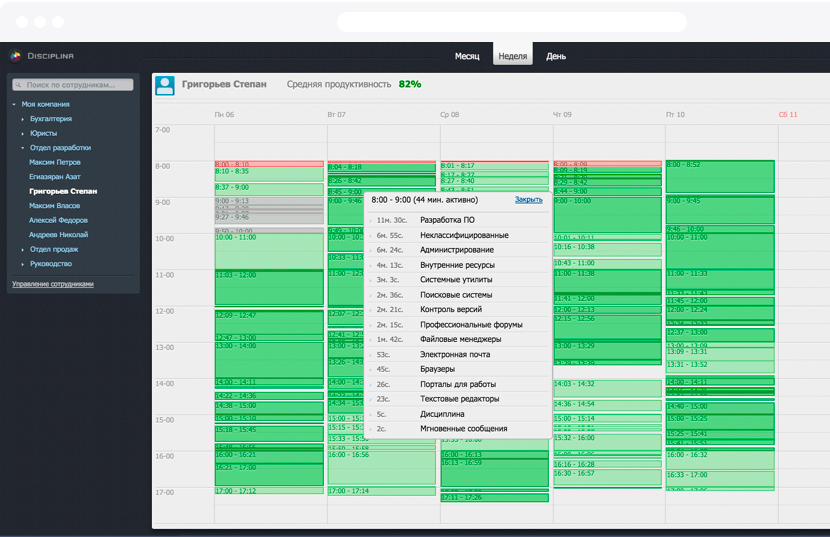This screenshot has width=830, height=537.
Task: Open Wednesday's 16:13 - 16:59 activity block
Action: point(494,472)
